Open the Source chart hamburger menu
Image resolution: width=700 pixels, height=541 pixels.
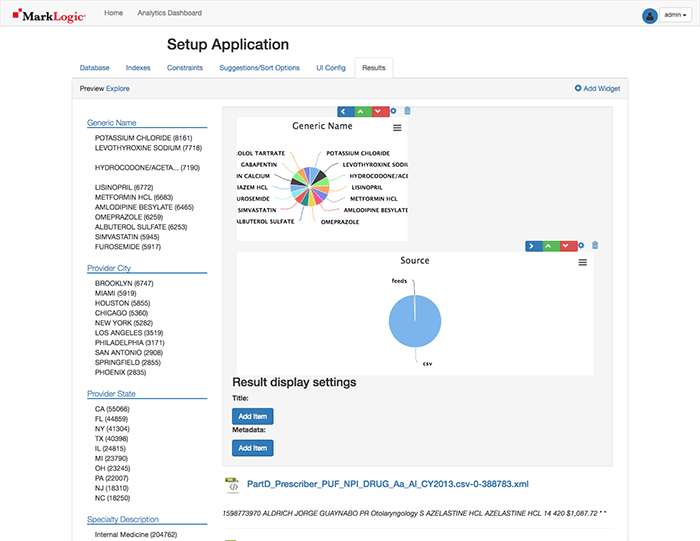click(582, 262)
